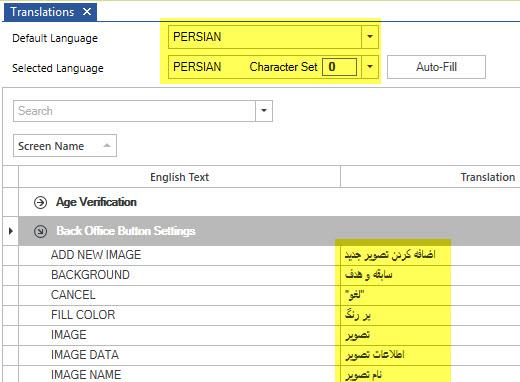Click the Screen Name grouping header
The image size is (520, 382).
point(65,146)
